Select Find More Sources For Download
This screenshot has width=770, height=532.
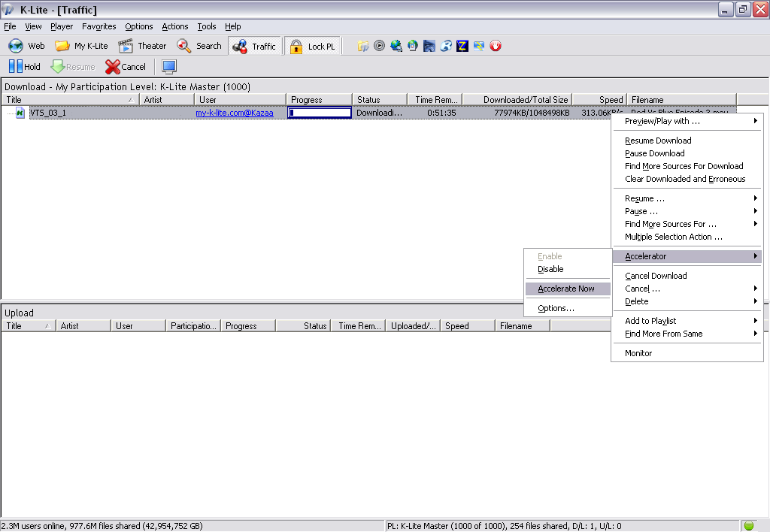click(687, 166)
